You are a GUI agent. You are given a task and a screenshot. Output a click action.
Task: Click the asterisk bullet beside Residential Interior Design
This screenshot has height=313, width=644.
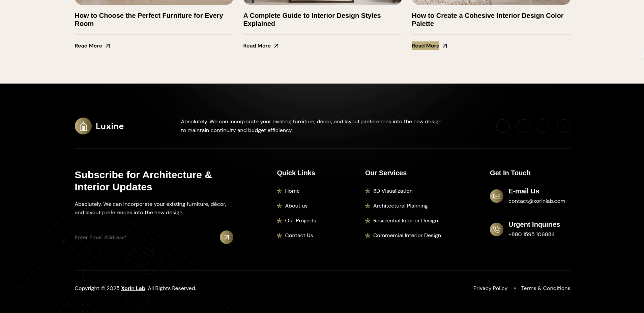(368, 221)
